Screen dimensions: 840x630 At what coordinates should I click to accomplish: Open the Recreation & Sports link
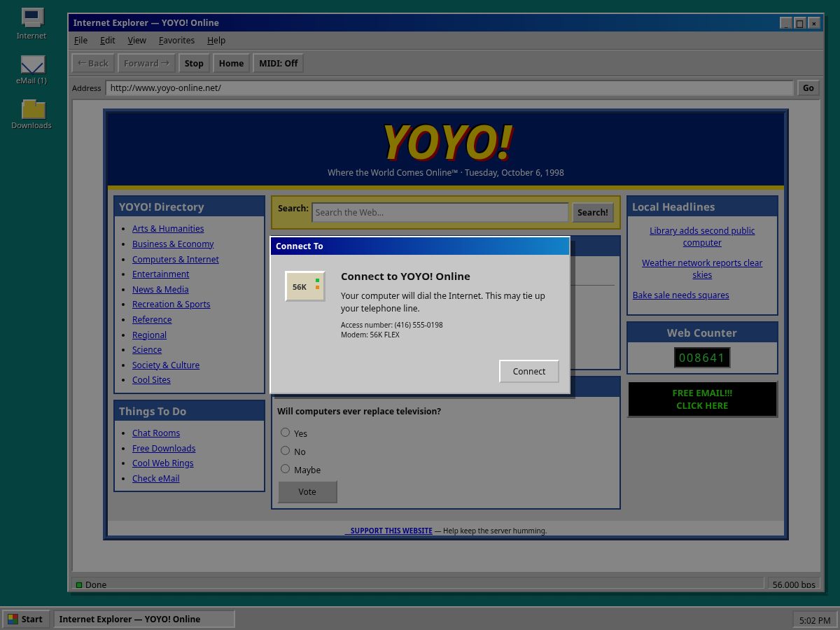point(171,304)
